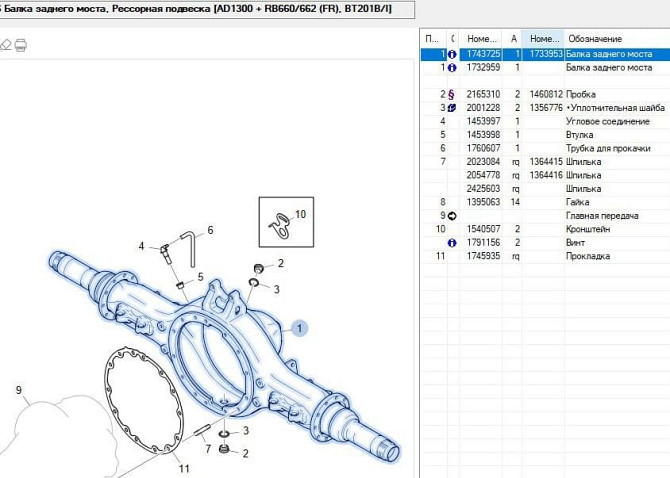Click the printer icon above the diagram
This screenshot has width=670, height=478.
(x=21, y=45)
